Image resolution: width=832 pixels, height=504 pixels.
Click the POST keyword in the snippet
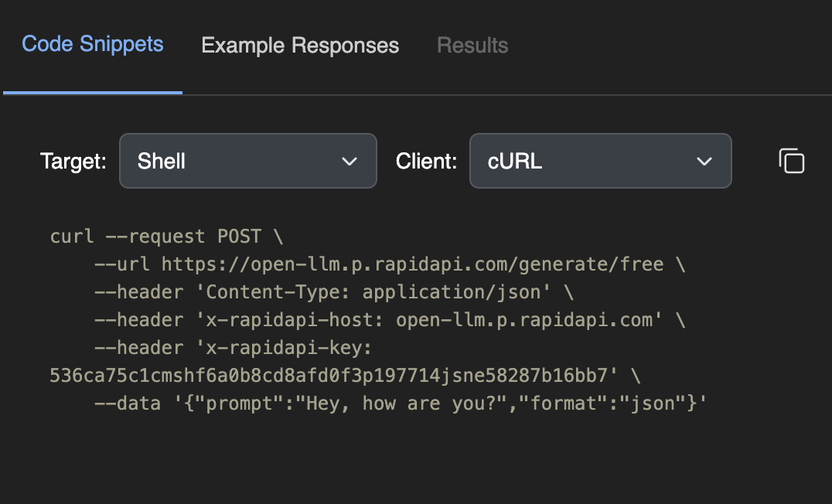tap(239, 237)
